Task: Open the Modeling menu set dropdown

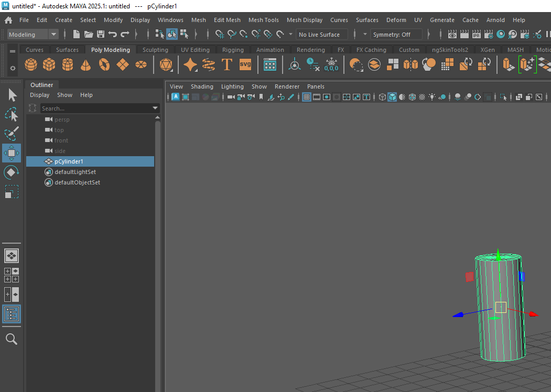Action: coord(33,35)
